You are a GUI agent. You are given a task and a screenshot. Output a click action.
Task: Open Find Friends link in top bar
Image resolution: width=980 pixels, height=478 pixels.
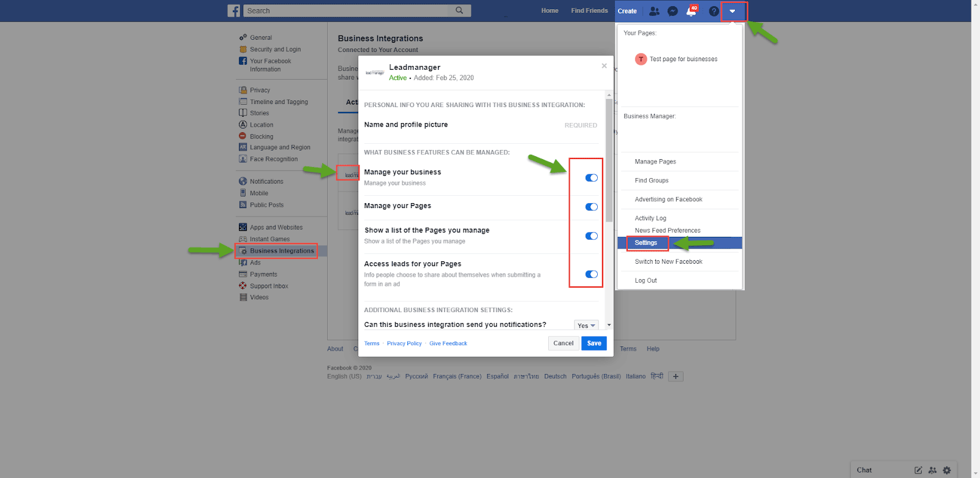[x=589, y=11]
